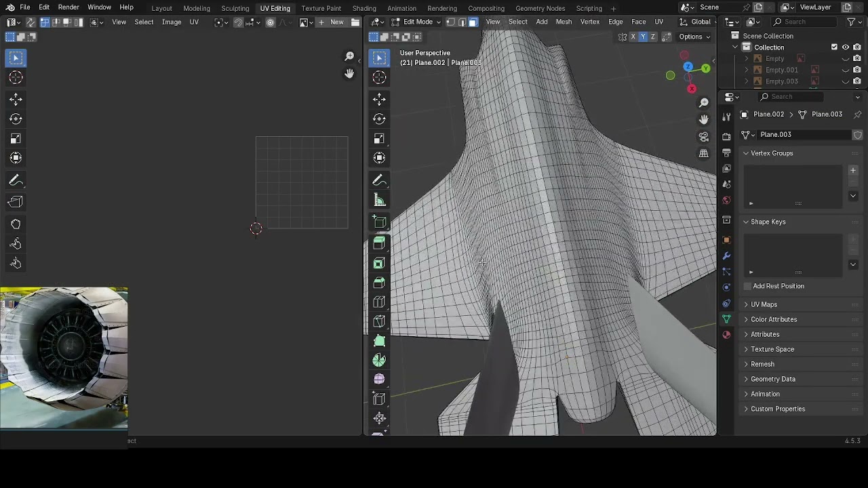
Task: Select the Bevel tool
Action: tap(379, 283)
